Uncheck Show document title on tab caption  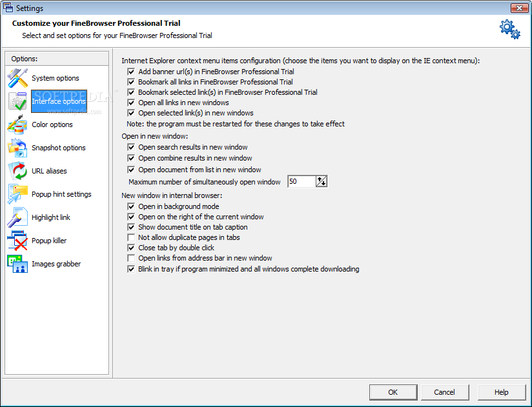131,228
